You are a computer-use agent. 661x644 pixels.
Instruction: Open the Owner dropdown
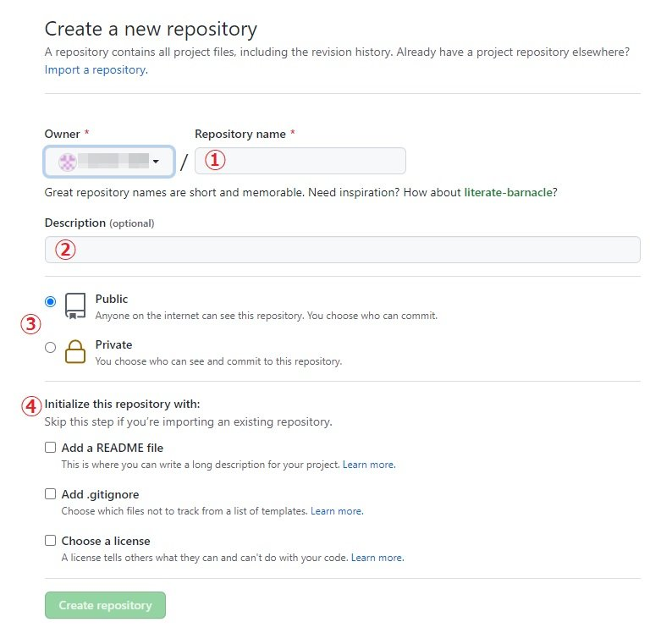pyautogui.click(x=109, y=162)
